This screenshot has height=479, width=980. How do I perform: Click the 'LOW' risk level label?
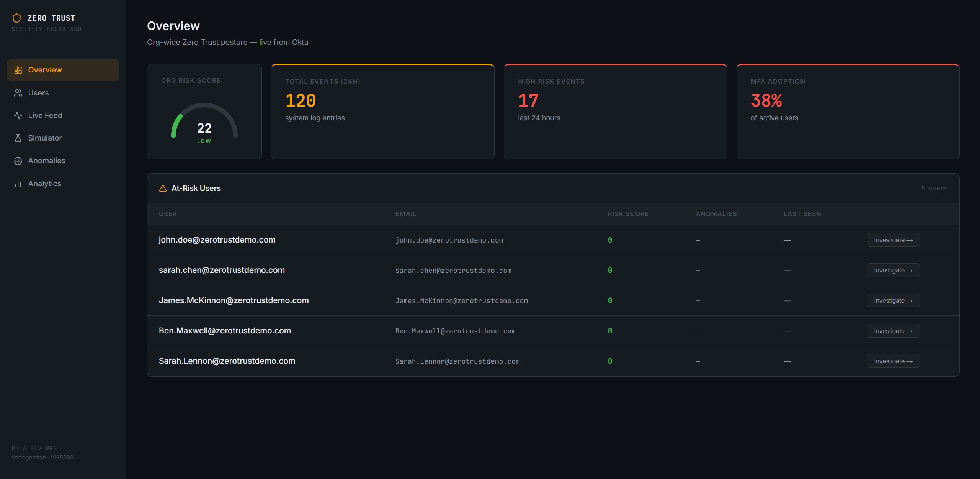point(204,141)
